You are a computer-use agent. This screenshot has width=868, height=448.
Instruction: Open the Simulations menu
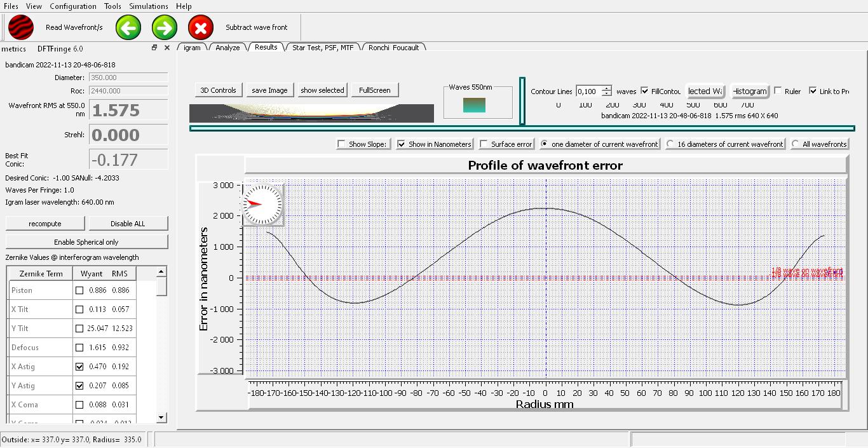(x=149, y=6)
